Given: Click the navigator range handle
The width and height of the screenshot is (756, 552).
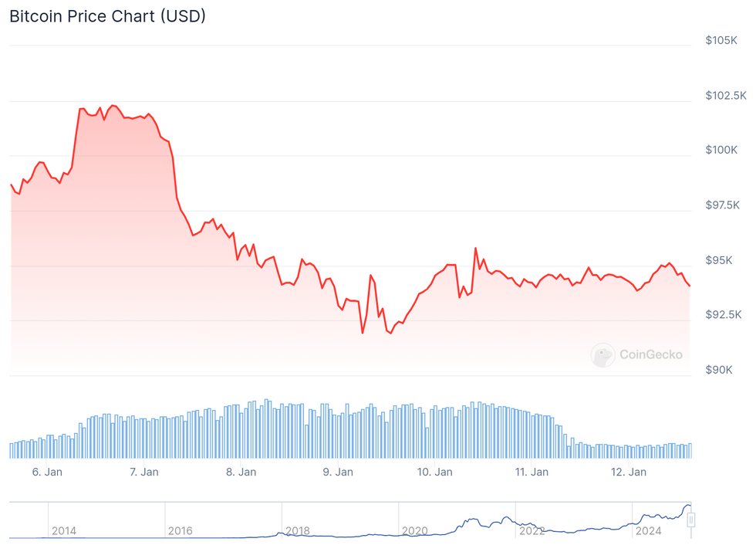Looking at the screenshot, I should tap(691, 520).
